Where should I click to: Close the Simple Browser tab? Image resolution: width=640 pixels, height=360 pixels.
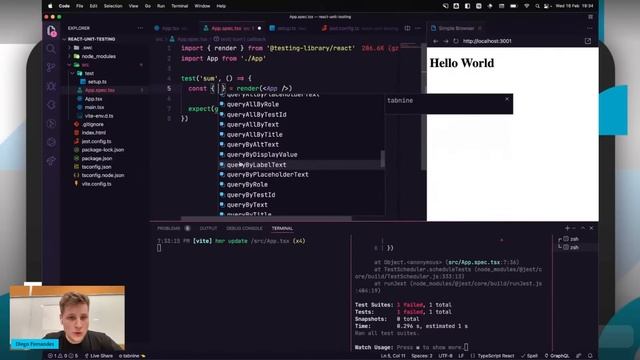click(480, 28)
